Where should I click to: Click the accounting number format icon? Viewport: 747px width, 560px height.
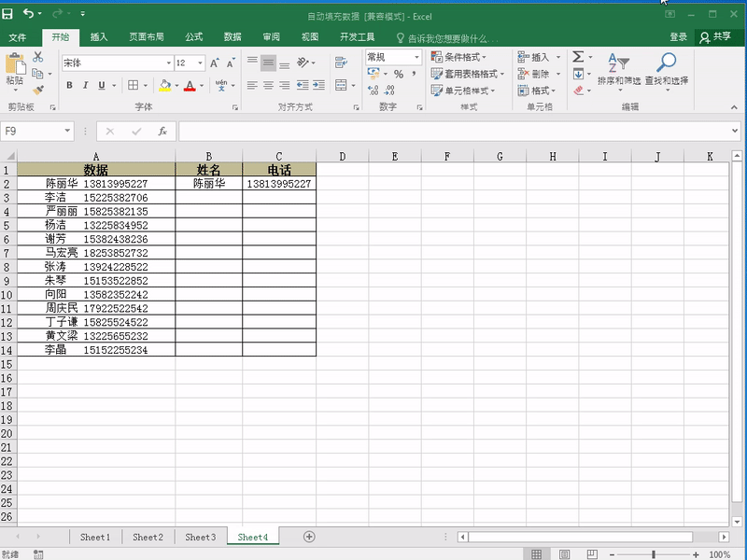coord(373,74)
